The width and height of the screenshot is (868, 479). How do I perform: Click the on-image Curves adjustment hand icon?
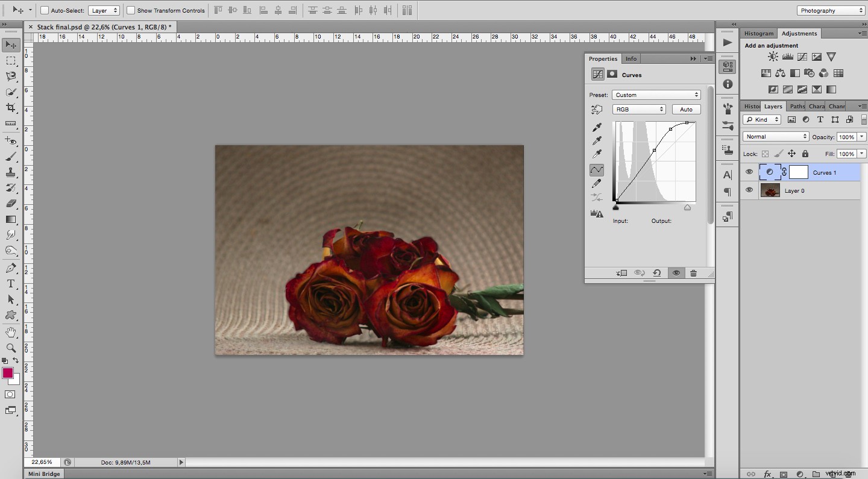pos(597,110)
